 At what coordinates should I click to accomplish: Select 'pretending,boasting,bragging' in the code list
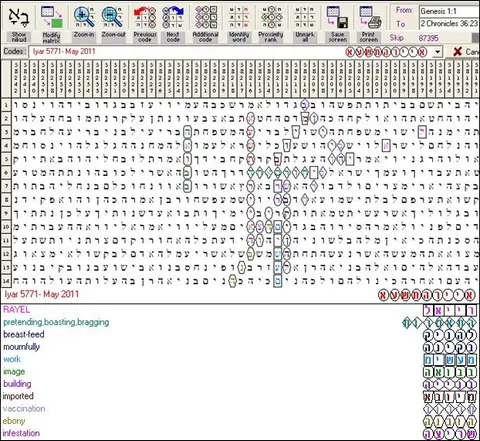click(x=56, y=322)
